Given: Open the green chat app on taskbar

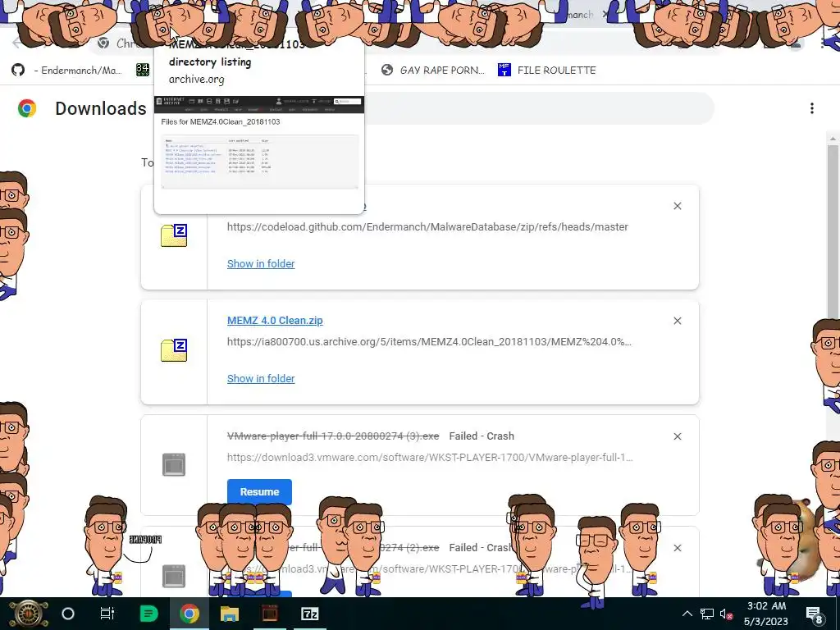Looking at the screenshot, I should point(148,614).
